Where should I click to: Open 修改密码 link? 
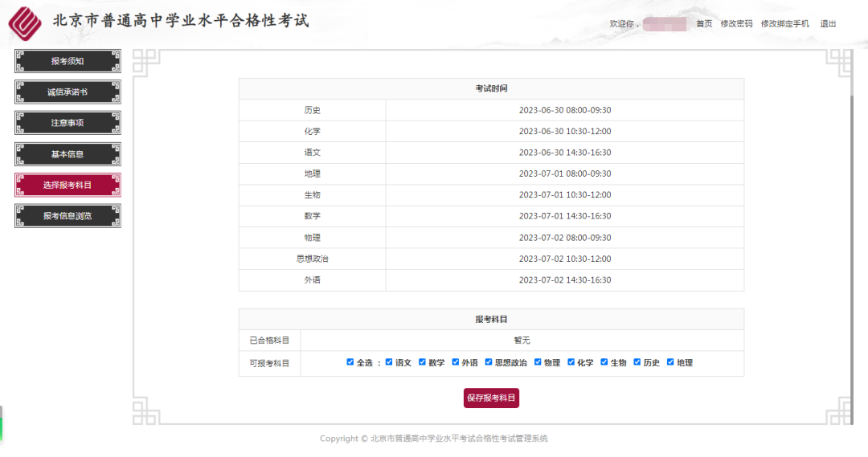click(736, 24)
